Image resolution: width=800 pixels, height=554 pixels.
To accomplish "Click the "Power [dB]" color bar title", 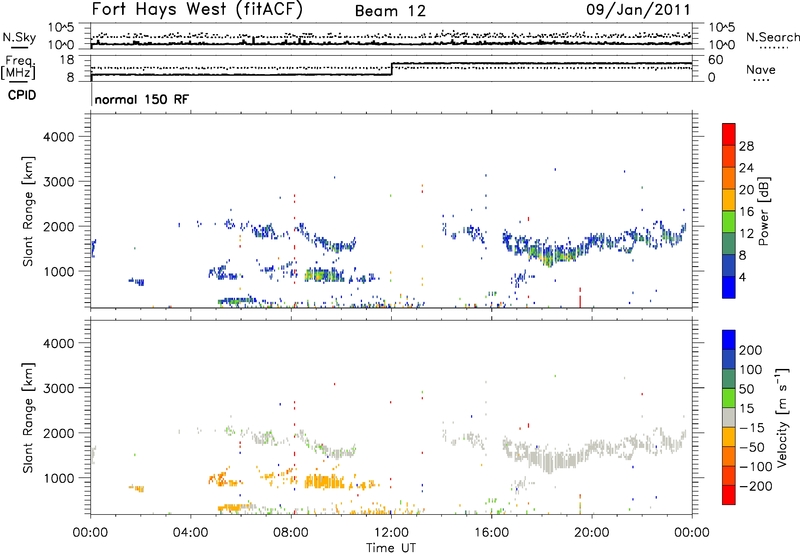I will [763, 211].
